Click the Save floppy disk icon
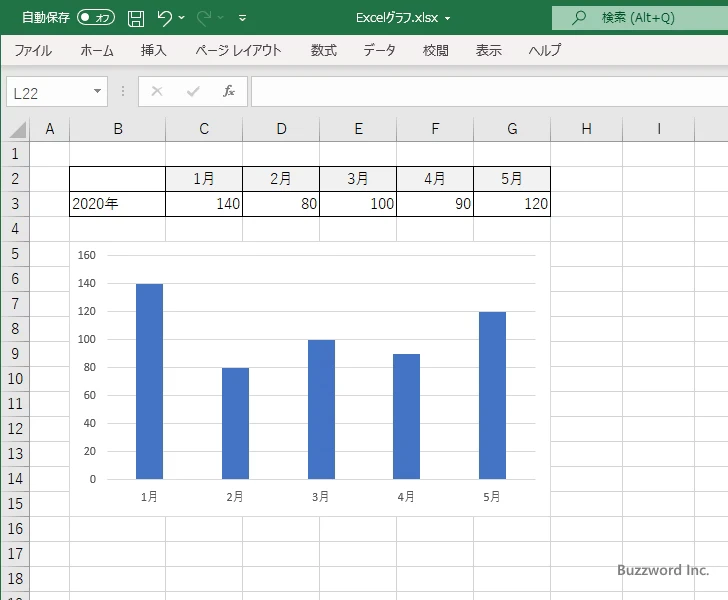 (x=136, y=18)
